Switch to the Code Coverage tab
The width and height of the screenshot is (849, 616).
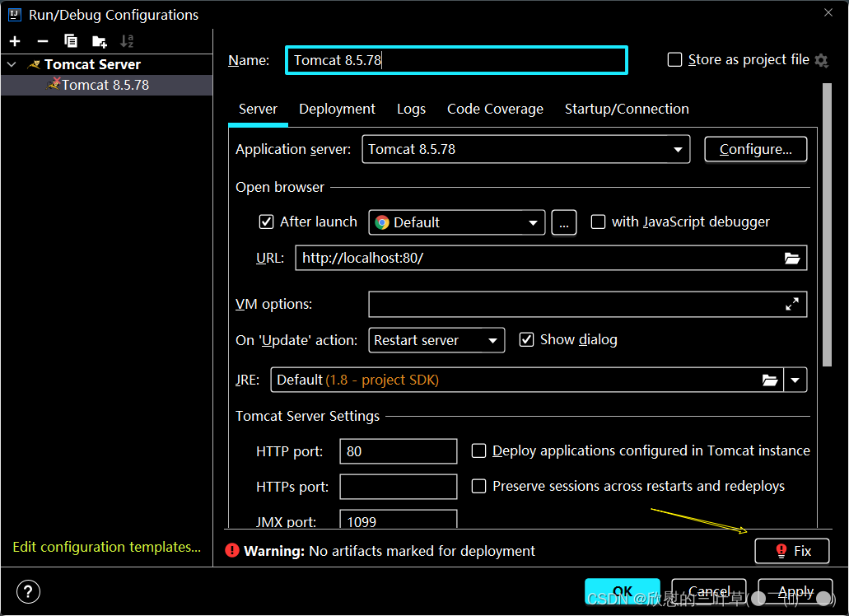pyautogui.click(x=495, y=109)
